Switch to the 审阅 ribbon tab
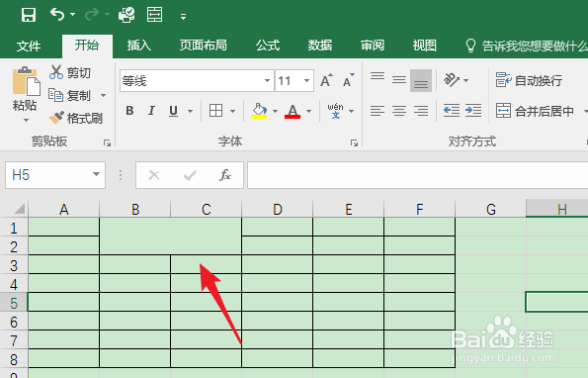Image resolution: width=588 pixels, height=378 pixels. click(373, 46)
